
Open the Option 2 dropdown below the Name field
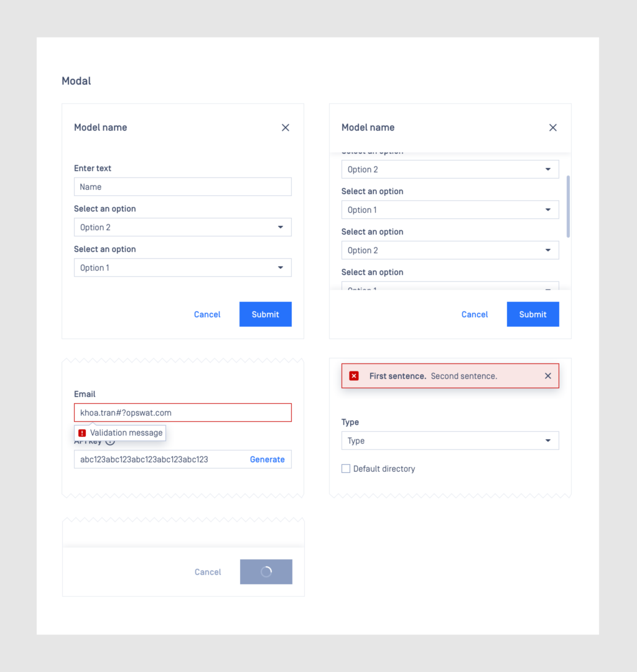coord(183,227)
